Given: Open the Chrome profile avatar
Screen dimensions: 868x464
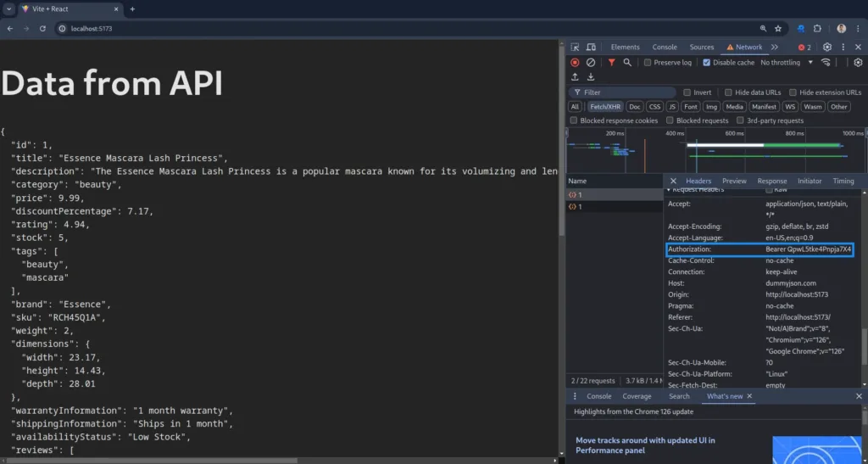Looking at the screenshot, I should [x=842, y=28].
